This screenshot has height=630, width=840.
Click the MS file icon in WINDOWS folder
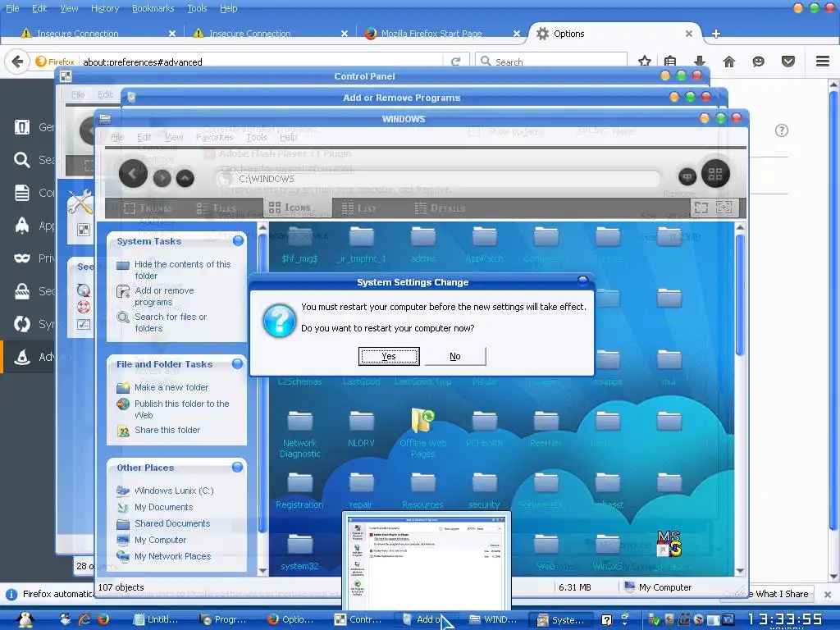669,544
